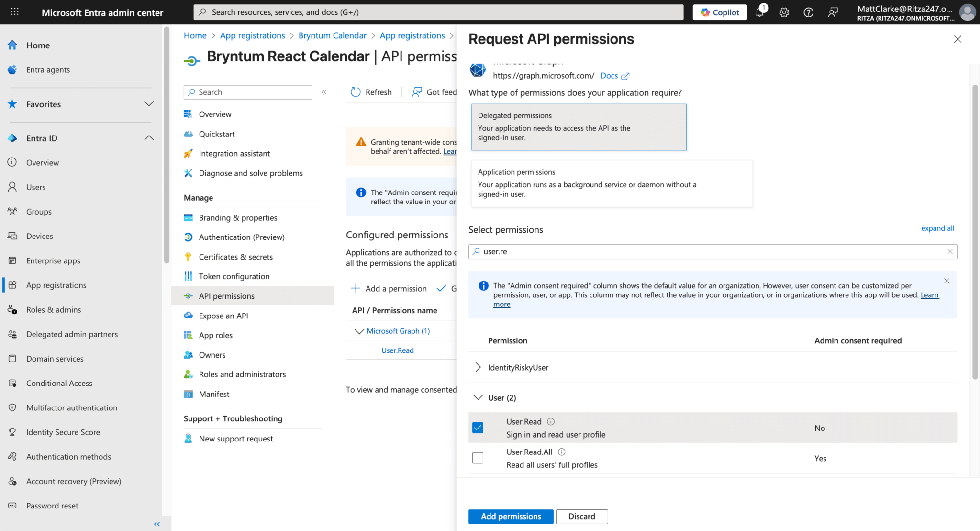Click the Refresh icon
This screenshot has height=531, width=980.
coord(356,92)
